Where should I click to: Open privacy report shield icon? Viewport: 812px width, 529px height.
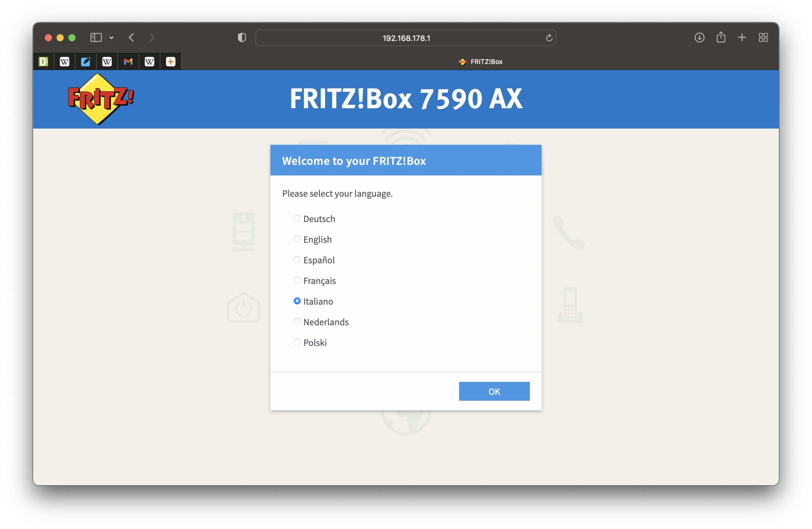pyautogui.click(x=242, y=37)
